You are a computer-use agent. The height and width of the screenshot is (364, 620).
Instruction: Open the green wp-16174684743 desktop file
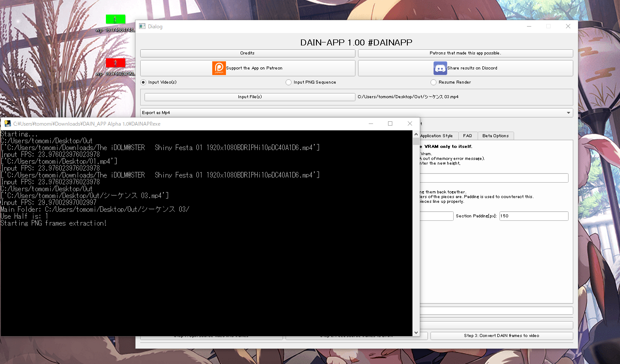pyautogui.click(x=115, y=24)
